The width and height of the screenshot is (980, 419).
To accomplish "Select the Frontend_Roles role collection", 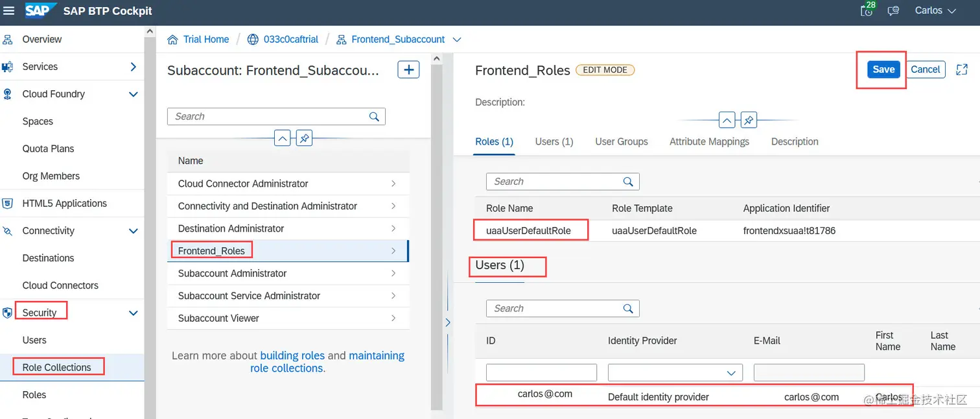I will coord(288,251).
